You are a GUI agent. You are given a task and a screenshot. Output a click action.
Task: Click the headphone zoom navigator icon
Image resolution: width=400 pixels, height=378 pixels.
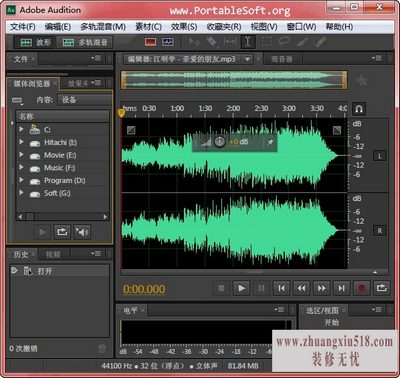pyautogui.click(x=359, y=109)
